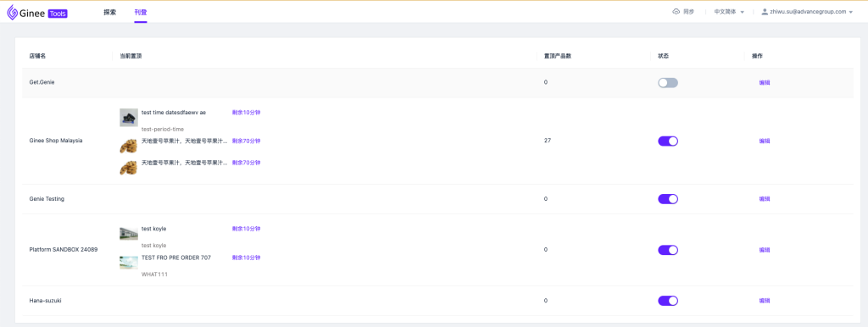Image resolution: width=868 pixels, height=327 pixels.
Task: Toggle off Platform SANDBOX 24089 status
Action: (x=668, y=250)
